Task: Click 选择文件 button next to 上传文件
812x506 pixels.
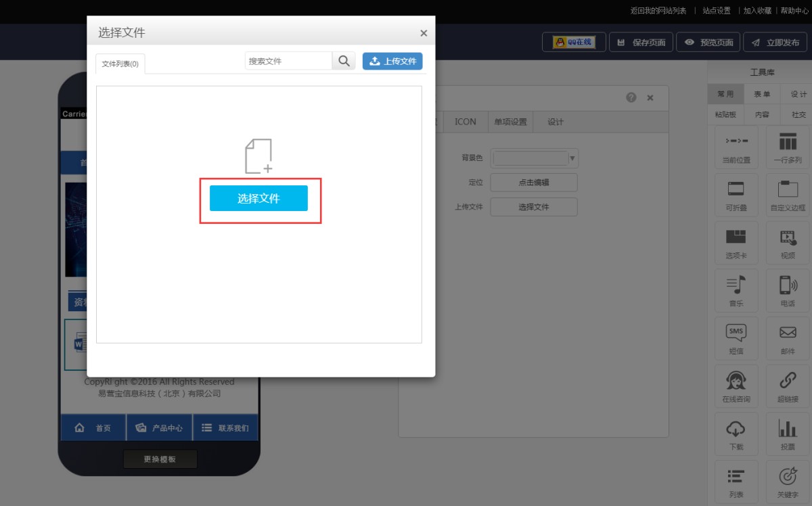Action: click(534, 207)
